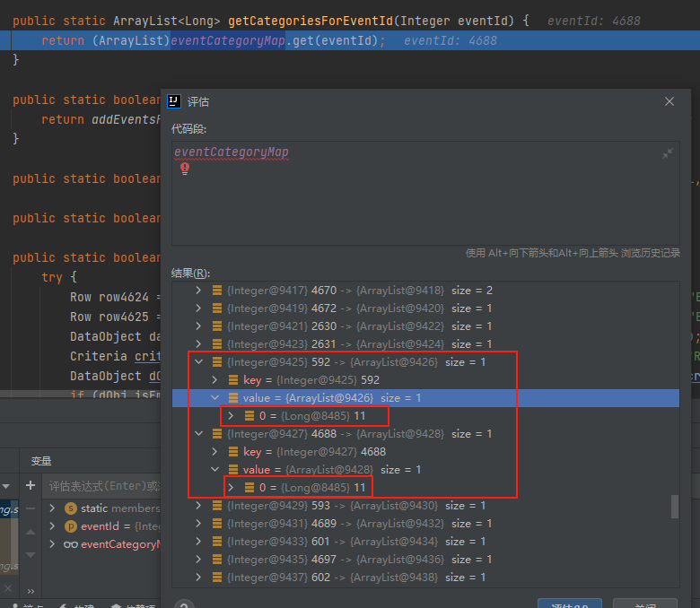Expand static members in the variables panel
Viewport: 700px width, 608px height.
[x=52, y=508]
